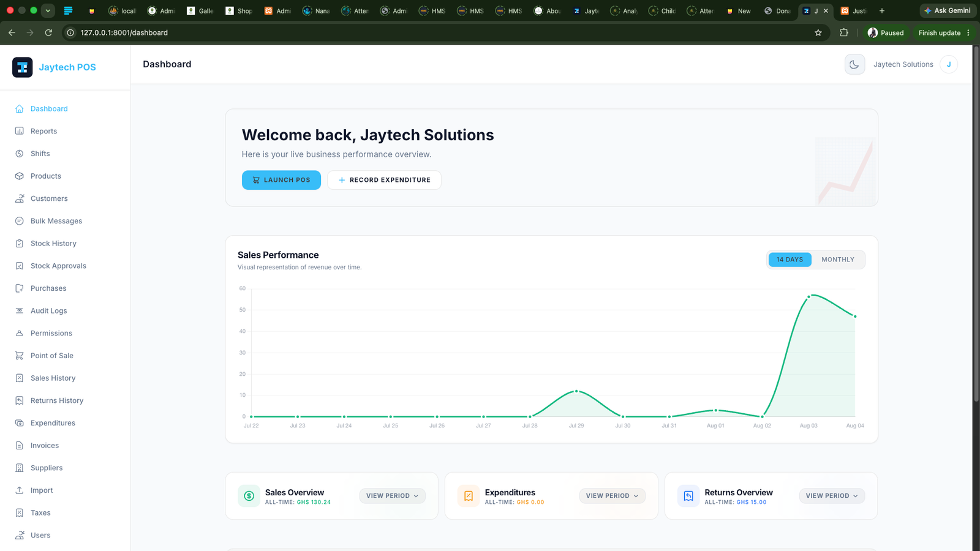980x551 pixels.
Task: Open Sales Overview View Period dropdown
Action: 392,496
